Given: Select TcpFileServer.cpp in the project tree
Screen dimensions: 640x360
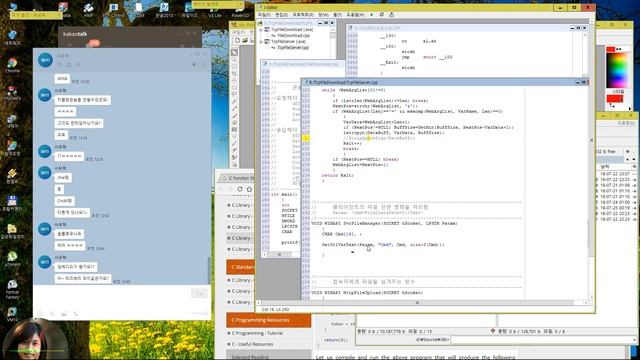Looking at the screenshot, I should click(292, 47).
